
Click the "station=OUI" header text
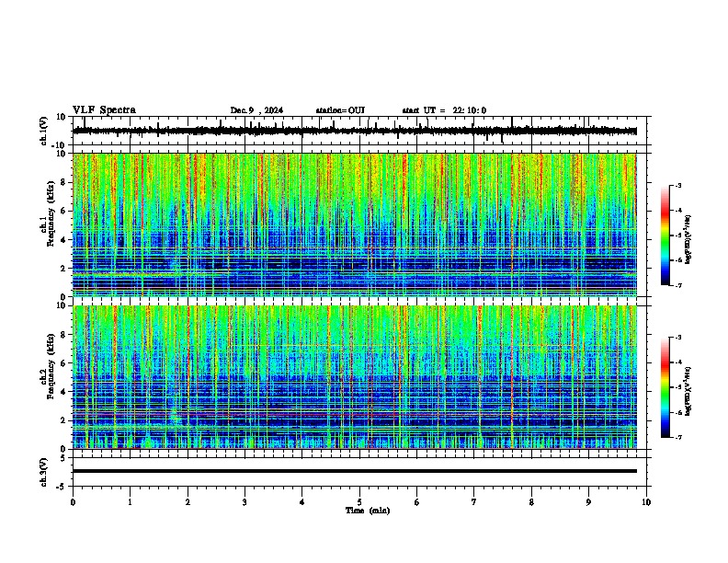tap(340, 110)
